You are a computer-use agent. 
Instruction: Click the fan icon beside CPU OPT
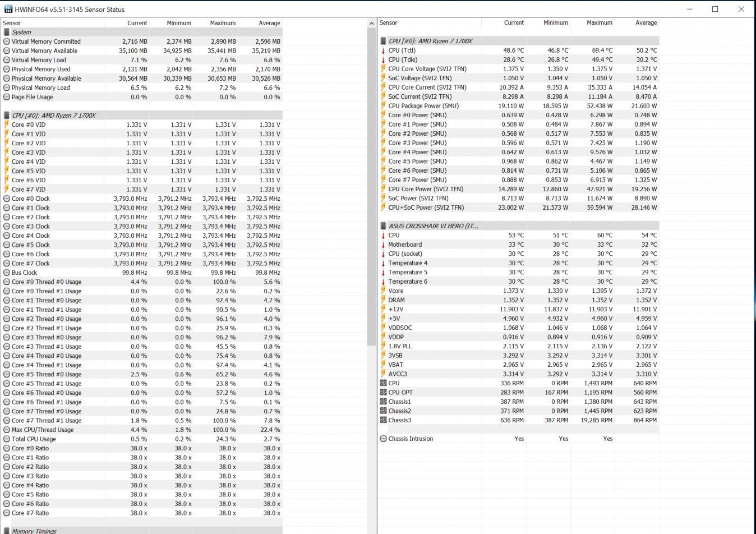click(x=383, y=392)
